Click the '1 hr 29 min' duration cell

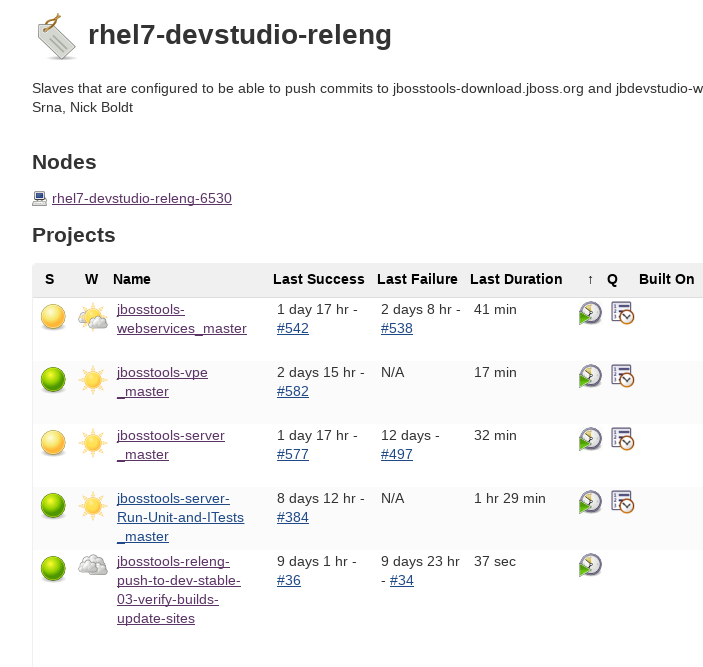tap(509, 498)
